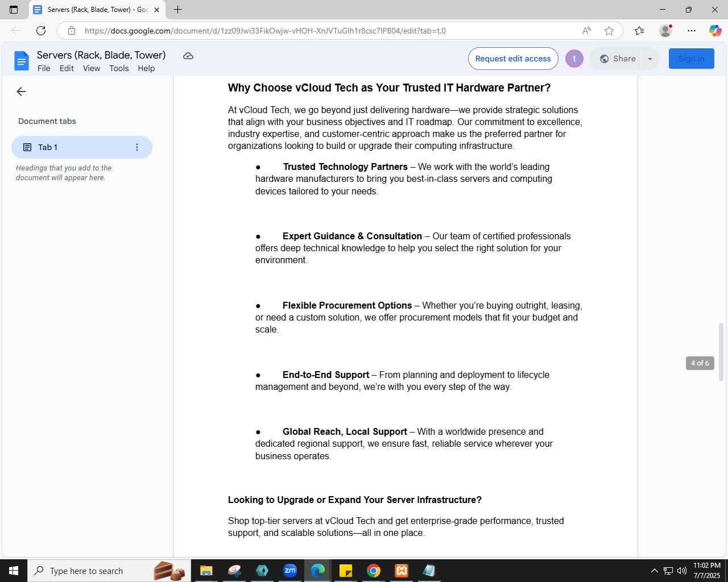728x582 pixels.
Task: Open the File menu
Action: [44, 68]
